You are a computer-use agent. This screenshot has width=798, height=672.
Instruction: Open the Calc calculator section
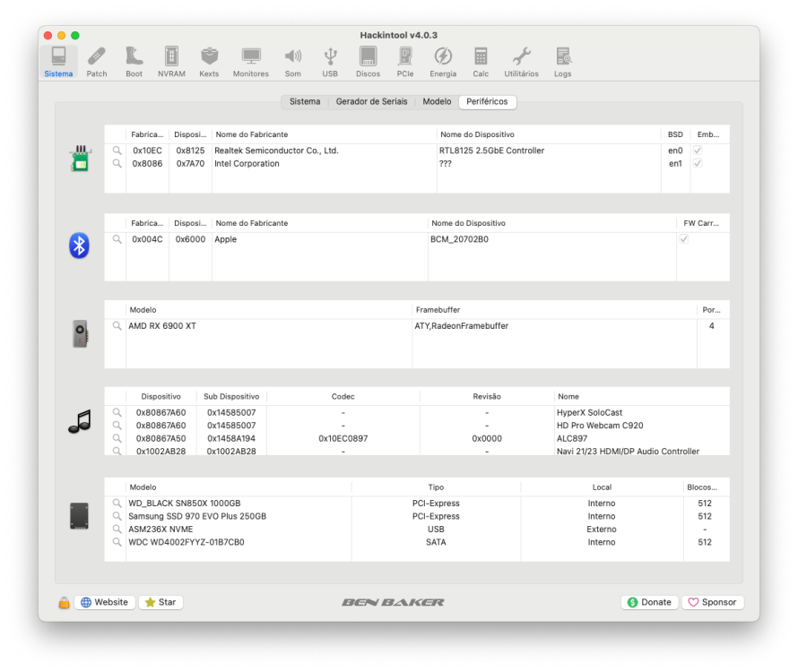tap(481, 62)
